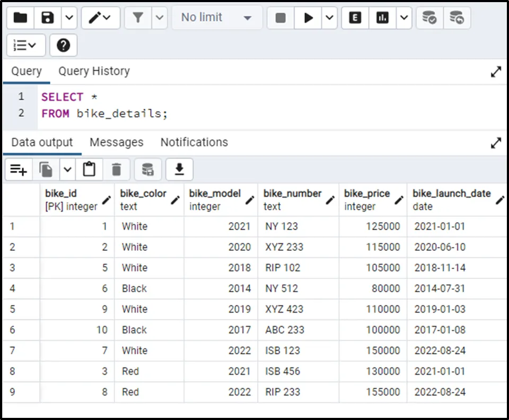Click the Explain query E icon
The height and width of the screenshot is (420, 509).
tap(355, 18)
